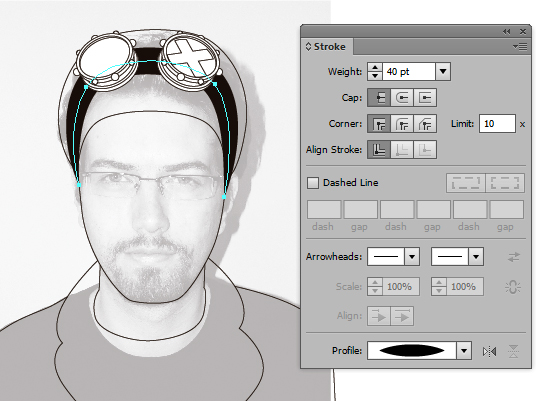Select the Projecting Cap stroke option

click(425, 98)
